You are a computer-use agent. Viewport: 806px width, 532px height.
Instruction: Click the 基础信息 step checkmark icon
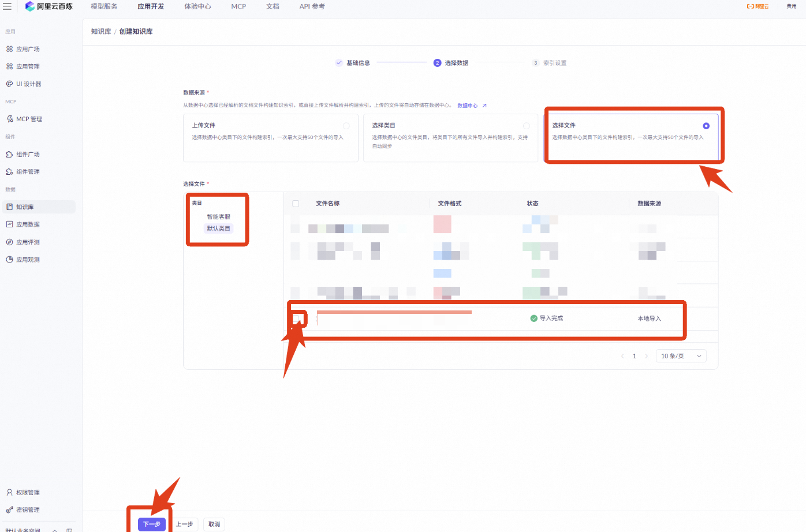[x=339, y=63]
